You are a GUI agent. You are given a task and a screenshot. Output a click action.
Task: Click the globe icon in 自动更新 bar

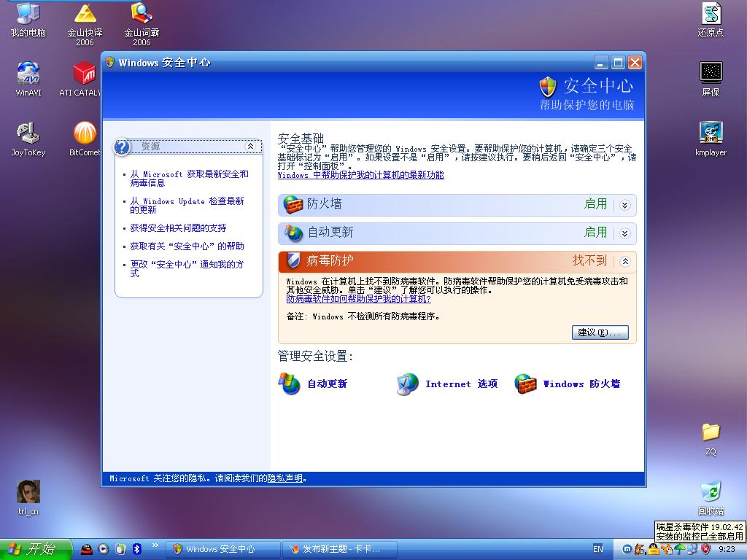[293, 233]
